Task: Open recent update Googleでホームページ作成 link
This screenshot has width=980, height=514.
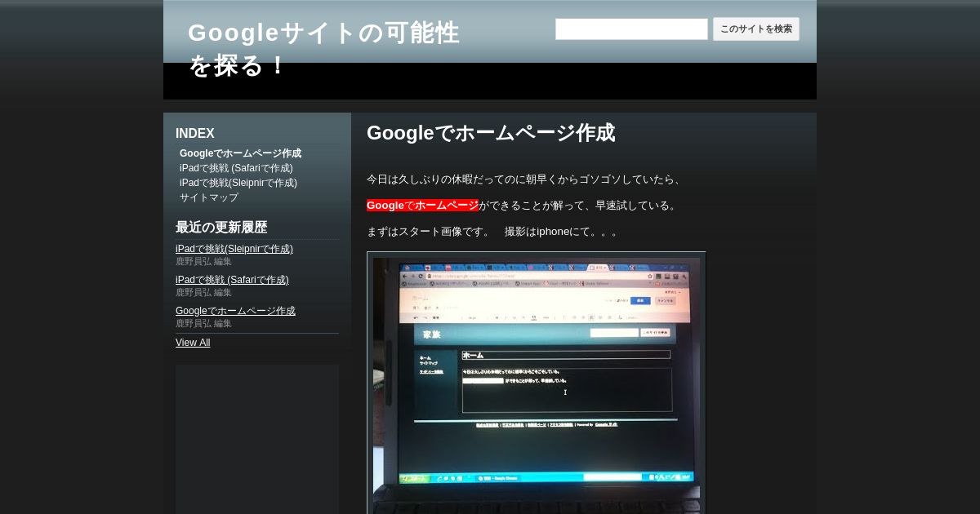Action: click(x=235, y=311)
